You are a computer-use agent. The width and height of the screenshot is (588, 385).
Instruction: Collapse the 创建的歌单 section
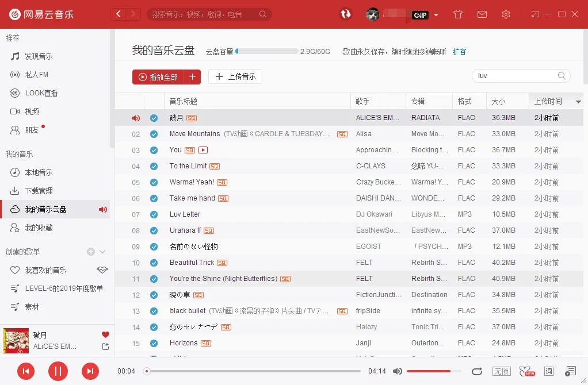pos(102,251)
